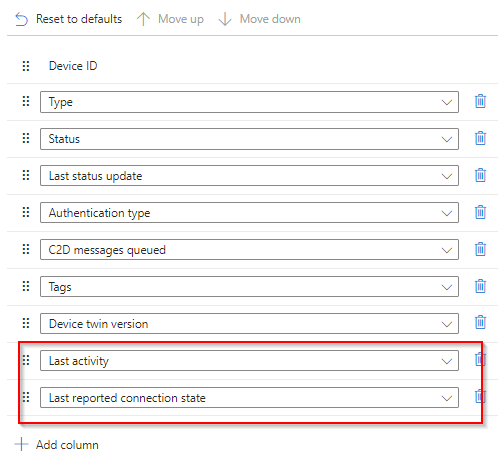This screenshot has height=471, width=498.
Task: Click the Move down button
Action: point(259,19)
